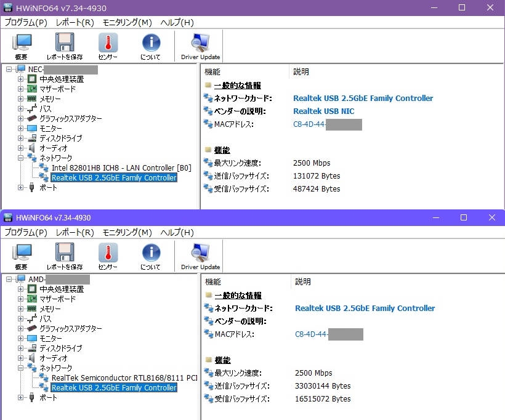Viewport: 505px width, 420px height.
Task: Click 機能 column header in top window
Action: click(x=212, y=72)
